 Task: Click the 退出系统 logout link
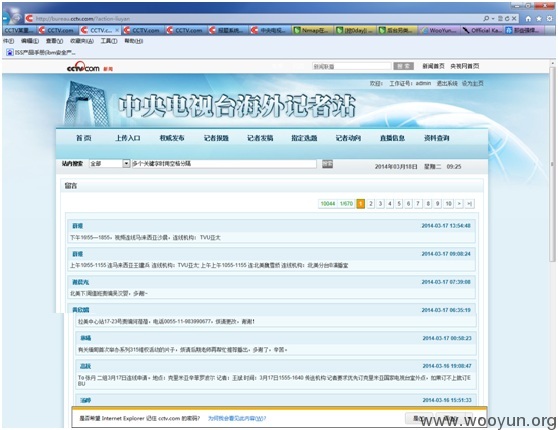click(447, 83)
